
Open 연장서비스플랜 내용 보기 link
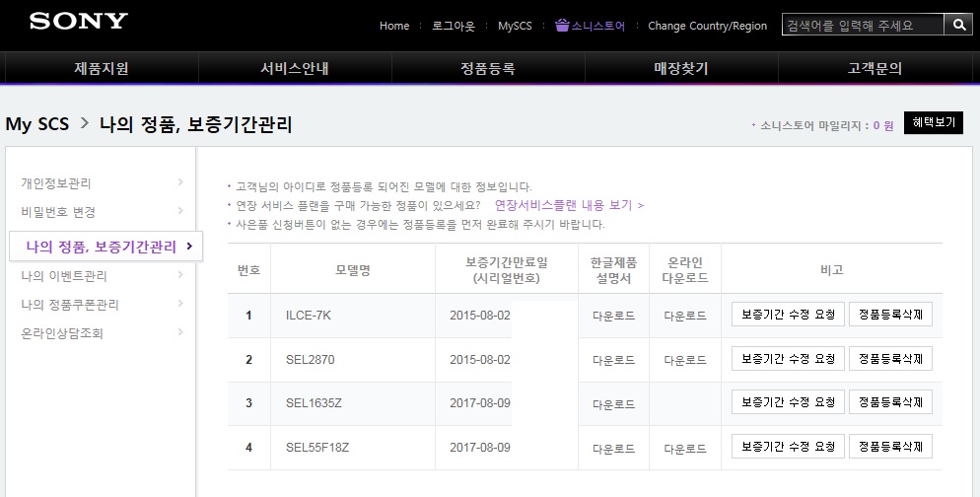point(568,205)
